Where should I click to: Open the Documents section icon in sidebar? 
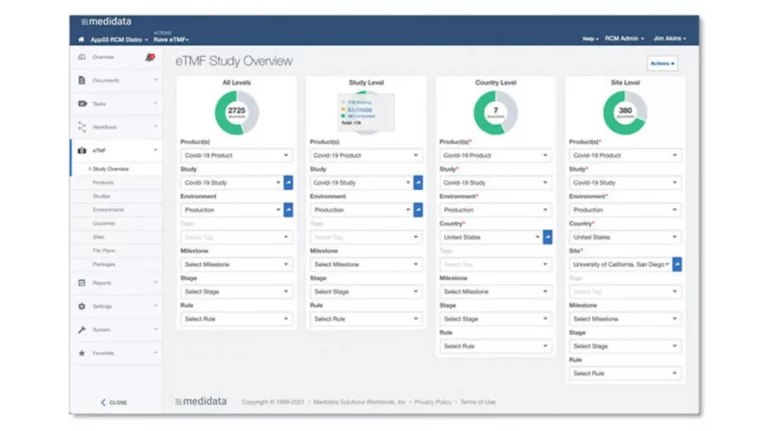82,80
